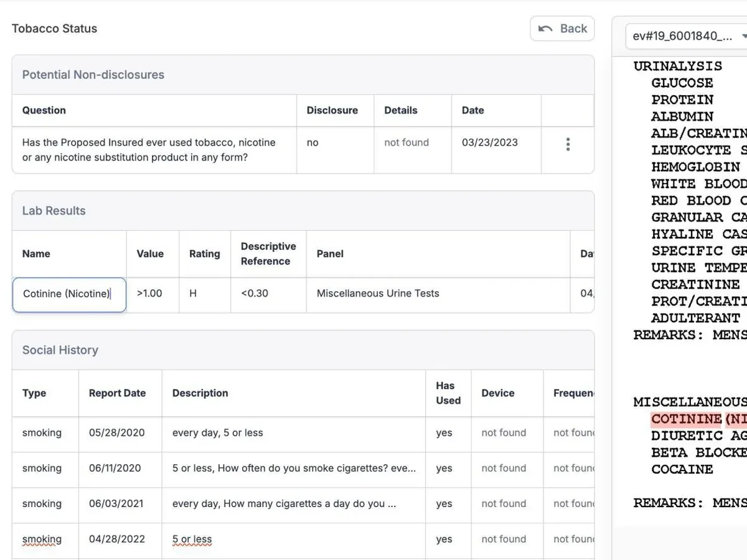The image size is (747, 560).
Task: Click the URINALYSIS heading in the document
Action: (678, 66)
